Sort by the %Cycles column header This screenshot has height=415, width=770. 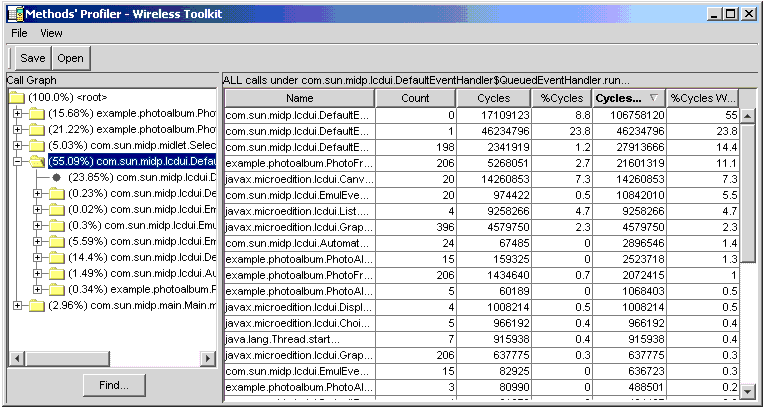point(562,98)
